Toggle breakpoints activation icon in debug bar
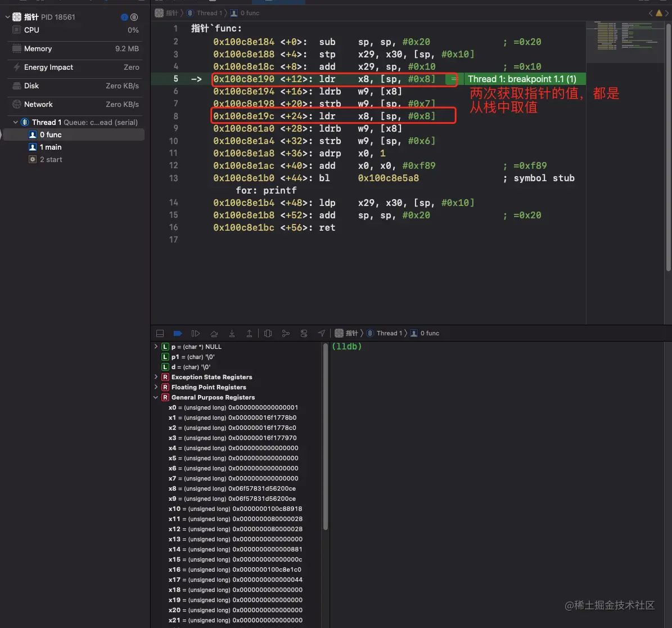The width and height of the screenshot is (672, 628). [x=178, y=333]
